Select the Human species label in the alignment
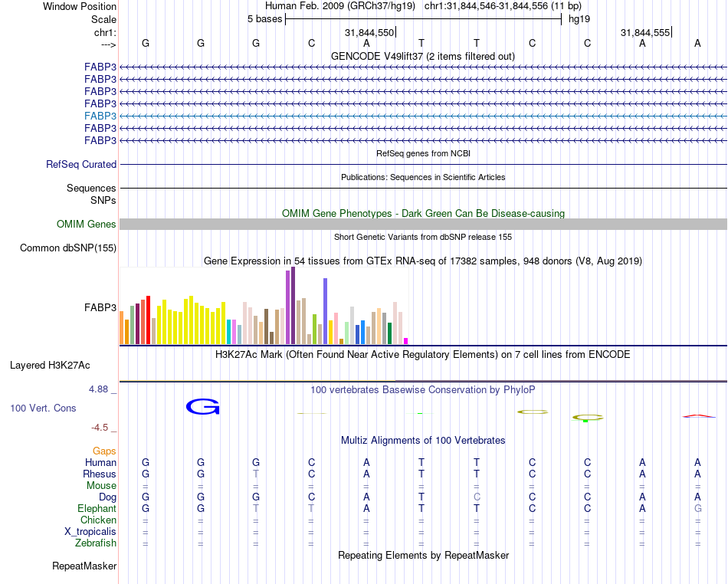The image size is (728, 584). click(x=100, y=462)
